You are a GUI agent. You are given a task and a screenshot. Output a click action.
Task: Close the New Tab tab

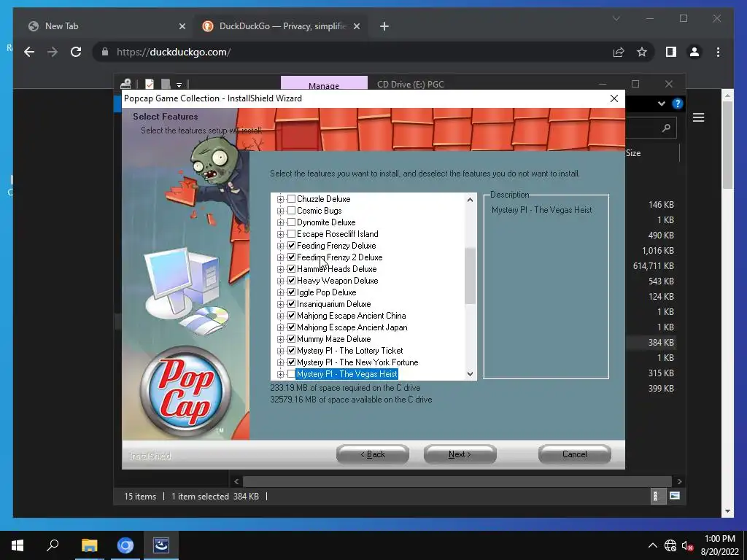click(182, 26)
